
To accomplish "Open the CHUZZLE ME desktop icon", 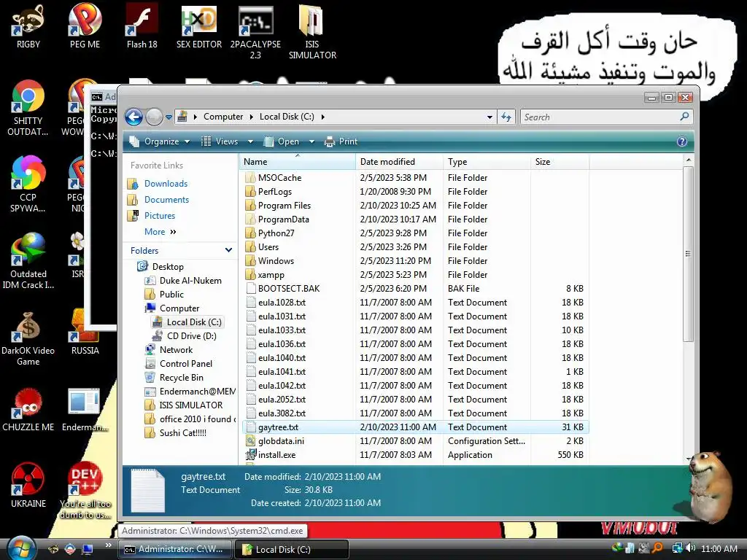I will tap(28, 411).
